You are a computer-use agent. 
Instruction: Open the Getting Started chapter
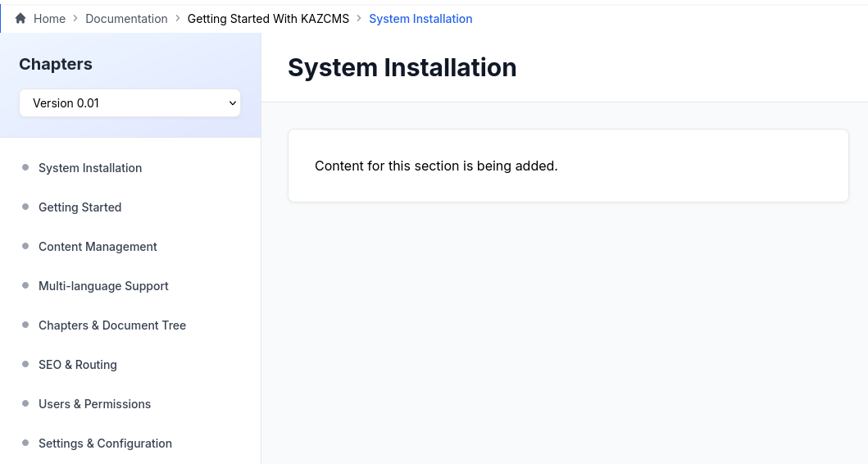[80, 207]
